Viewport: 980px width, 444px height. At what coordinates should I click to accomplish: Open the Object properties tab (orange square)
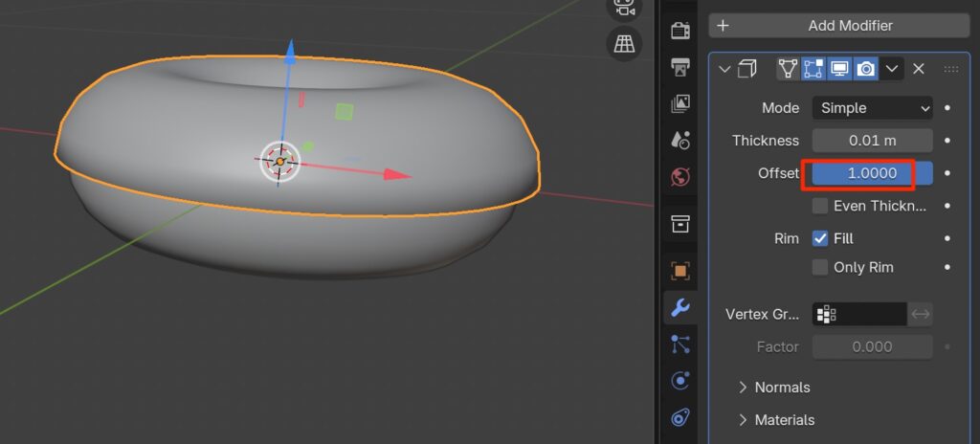(680, 271)
